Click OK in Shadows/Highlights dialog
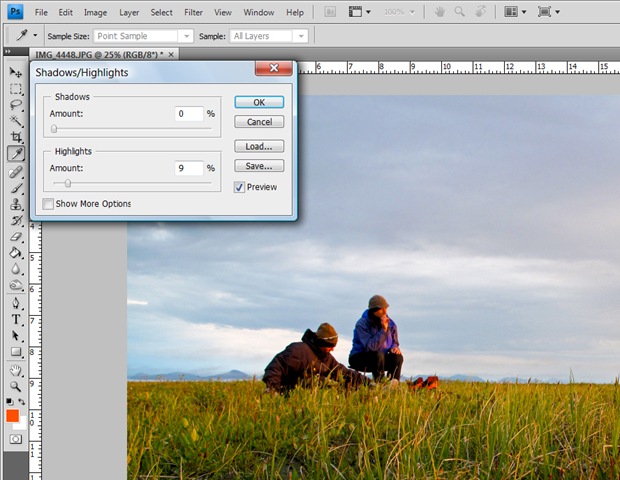Viewport: 620px width, 480px height. pyautogui.click(x=259, y=102)
